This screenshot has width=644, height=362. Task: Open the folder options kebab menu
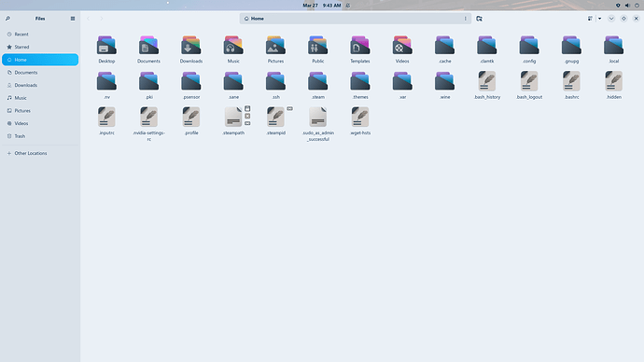(466, 19)
